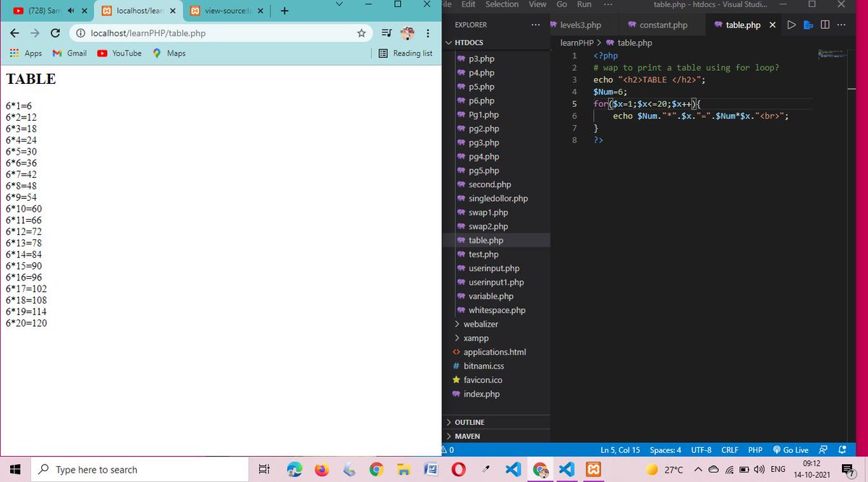Open Apps bookmark shortcut
This screenshot has width=868, height=482.
(25, 53)
